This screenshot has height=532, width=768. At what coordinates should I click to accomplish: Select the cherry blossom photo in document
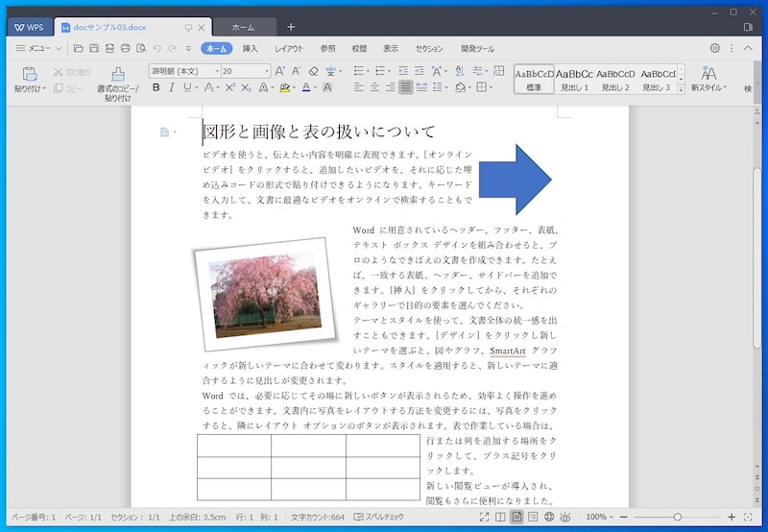tap(267, 294)
